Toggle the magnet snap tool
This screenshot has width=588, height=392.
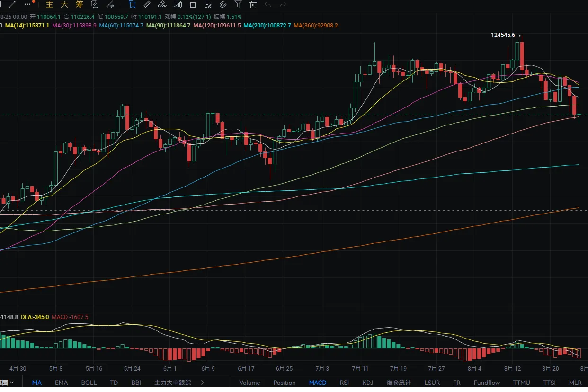(223, 5)
